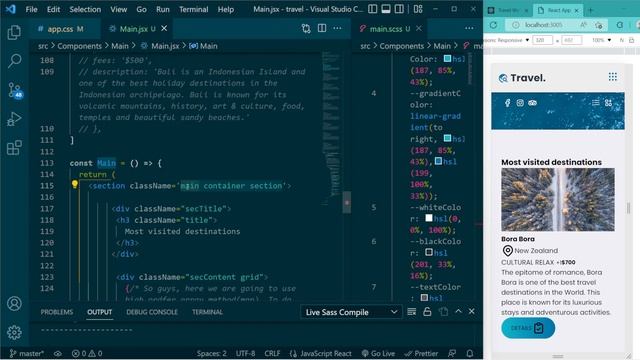The height and width of the screenshot is (360, 640).
Task: Open notifications bell in status bar
Action: [470, 353]
